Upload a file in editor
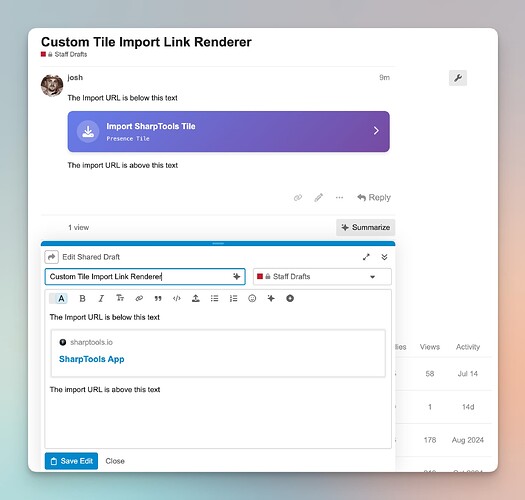The image size is (525, 500). pyautogui.click(x=196, y=298)
